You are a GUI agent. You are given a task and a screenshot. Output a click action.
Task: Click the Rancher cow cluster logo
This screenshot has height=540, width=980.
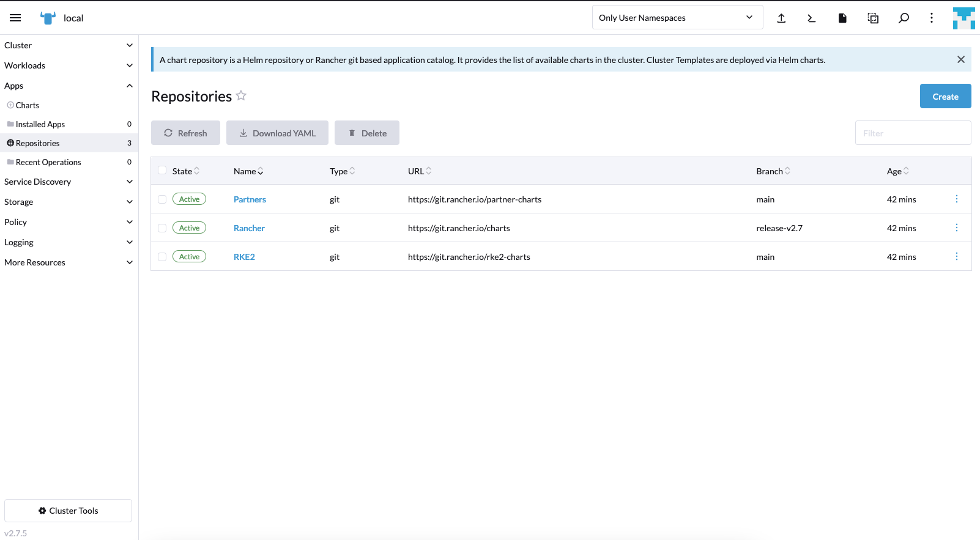point(48,18)
